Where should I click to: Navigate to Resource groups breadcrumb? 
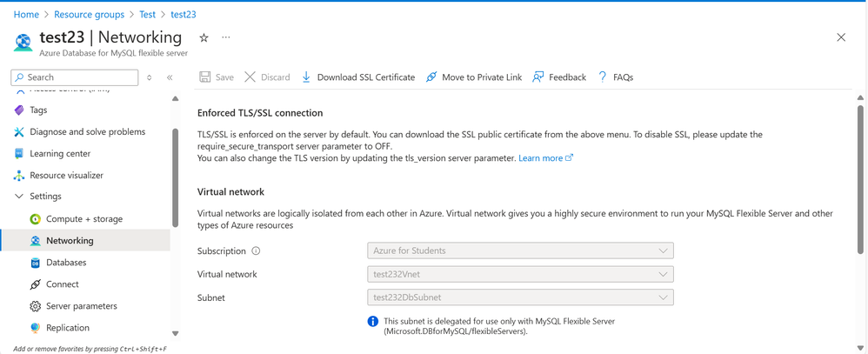pos(89,15)
